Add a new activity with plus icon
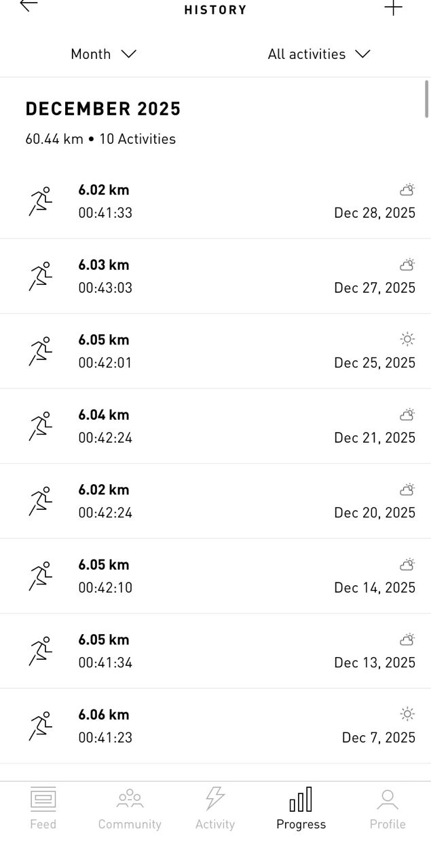The height and width of the screenshot is (868, 431). click(x=393, y=7)
